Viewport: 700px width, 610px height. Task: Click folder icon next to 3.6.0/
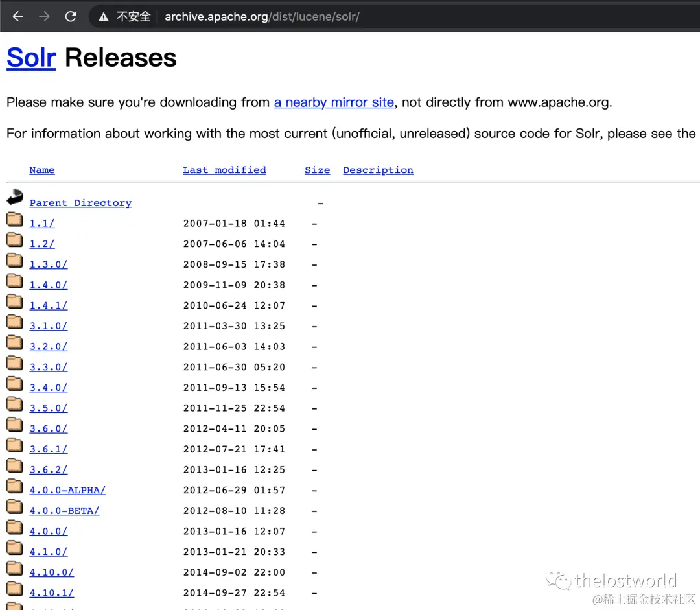click(15, 424)
